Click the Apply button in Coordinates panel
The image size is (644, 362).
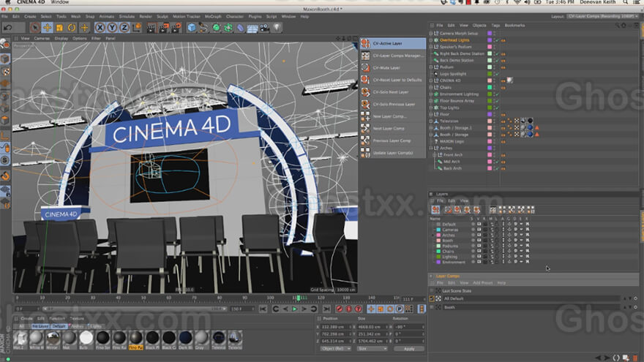click(408, 348)
